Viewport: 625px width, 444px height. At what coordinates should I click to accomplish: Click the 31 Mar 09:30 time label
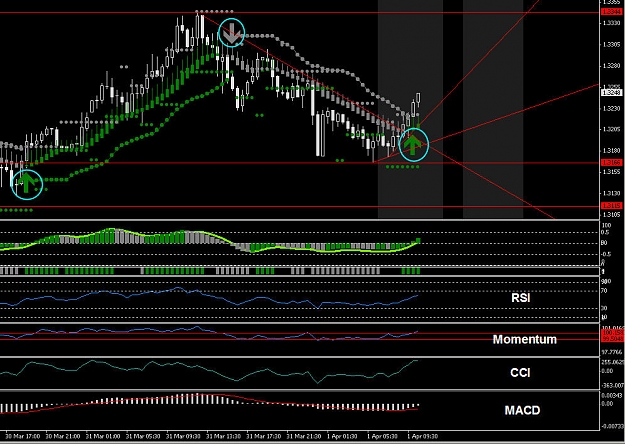pos(183,436)
